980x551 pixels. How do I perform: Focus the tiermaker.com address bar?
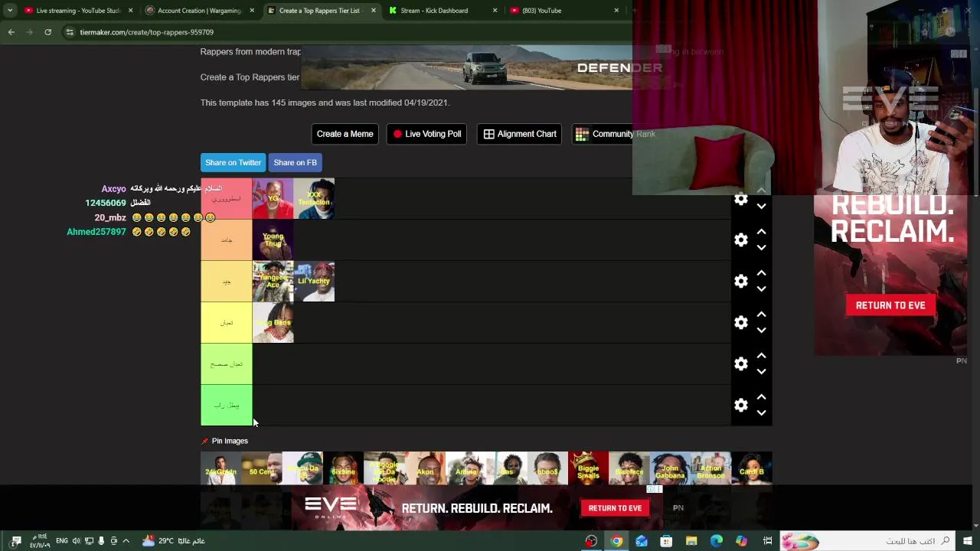point(345,32)
